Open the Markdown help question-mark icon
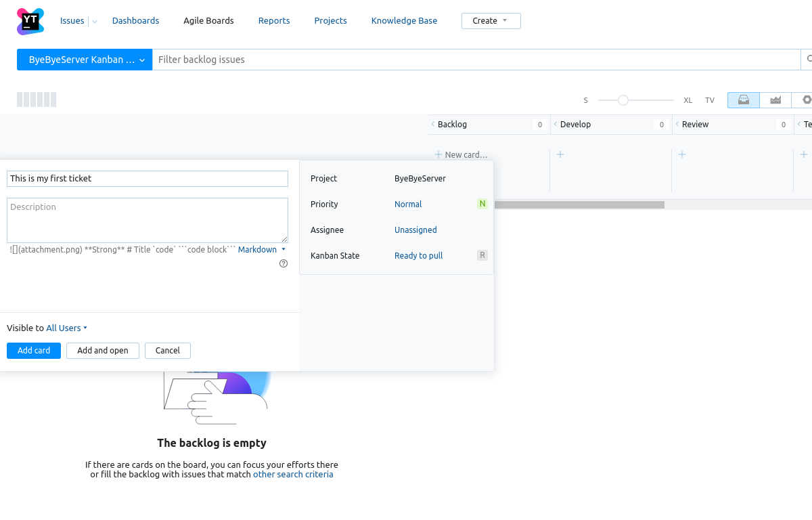This screenshot has width=812, height=520. pyautogui.click(x=284, y=263)
